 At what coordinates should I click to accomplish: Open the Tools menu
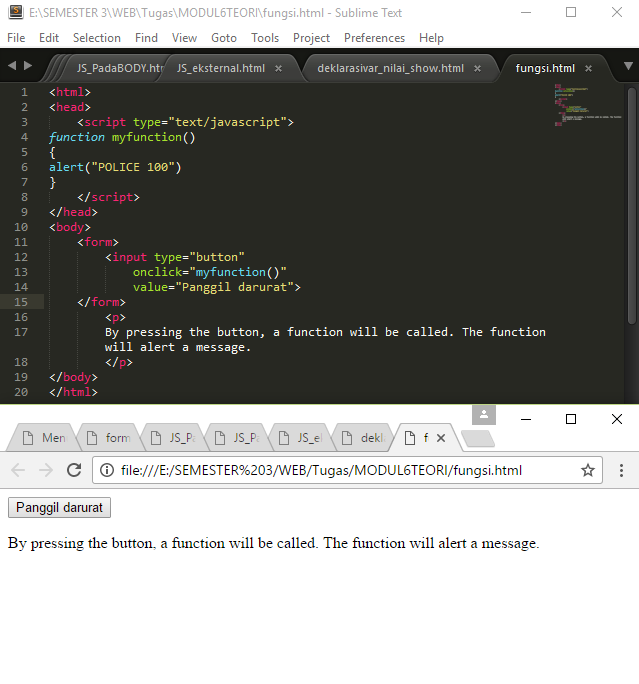point(265,38)
